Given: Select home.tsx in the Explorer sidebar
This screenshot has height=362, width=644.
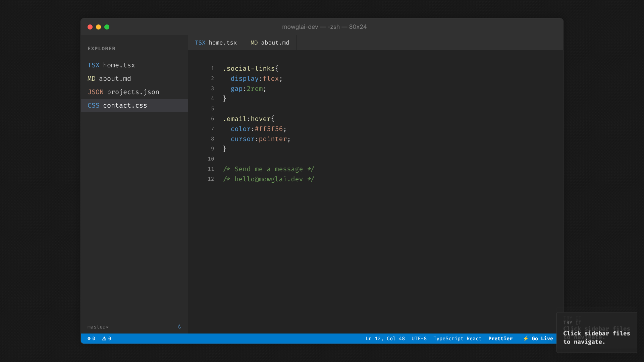Looking at the screenshot, I should click(119, 65).
